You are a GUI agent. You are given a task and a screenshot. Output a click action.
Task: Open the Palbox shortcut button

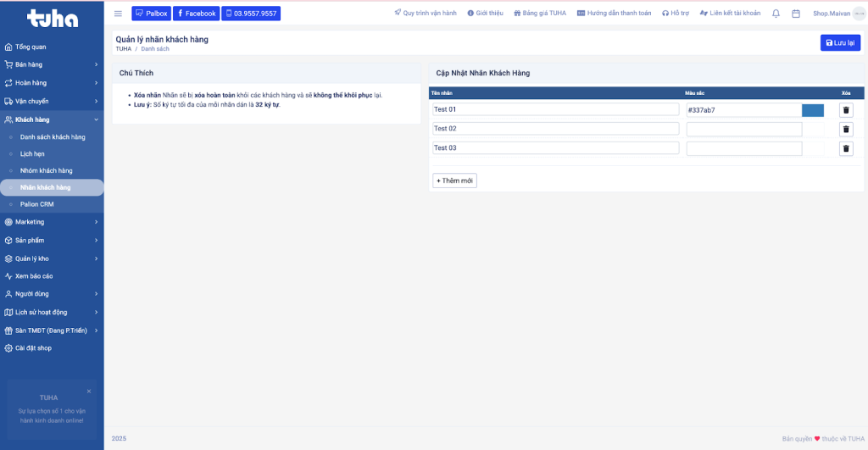[x=151, y=14]
